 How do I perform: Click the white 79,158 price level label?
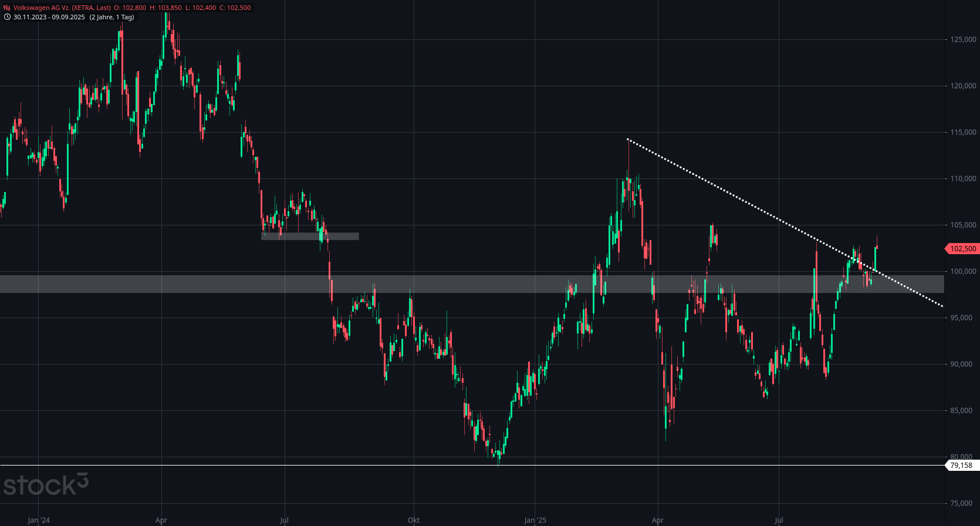(x=962, y=466)
